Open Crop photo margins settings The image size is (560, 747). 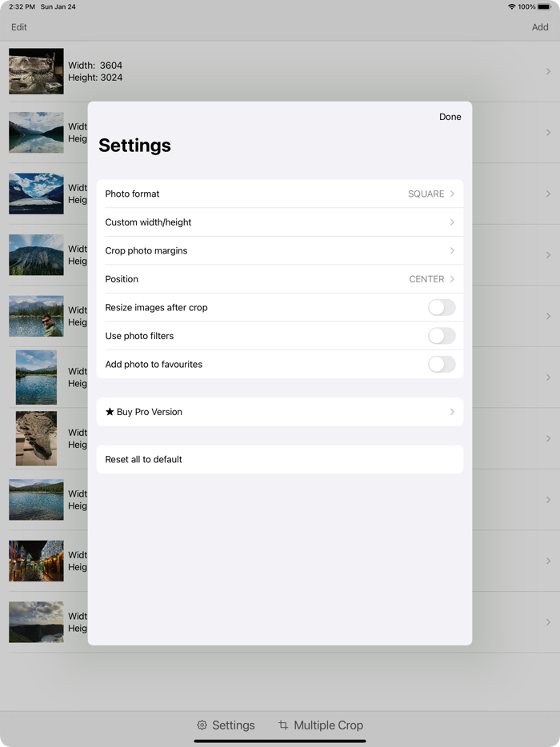(280, 251)
